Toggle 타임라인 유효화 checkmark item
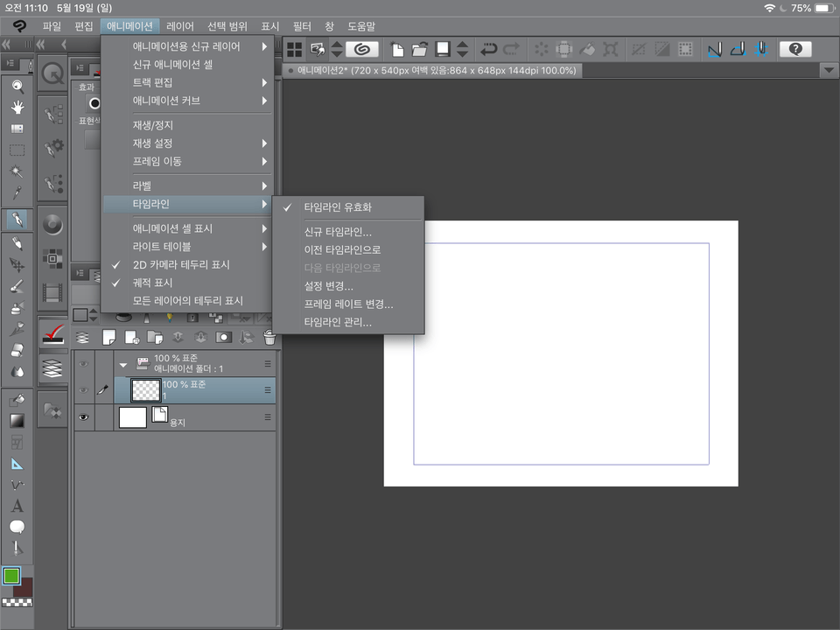840x630 pixels. pos(337,207)
